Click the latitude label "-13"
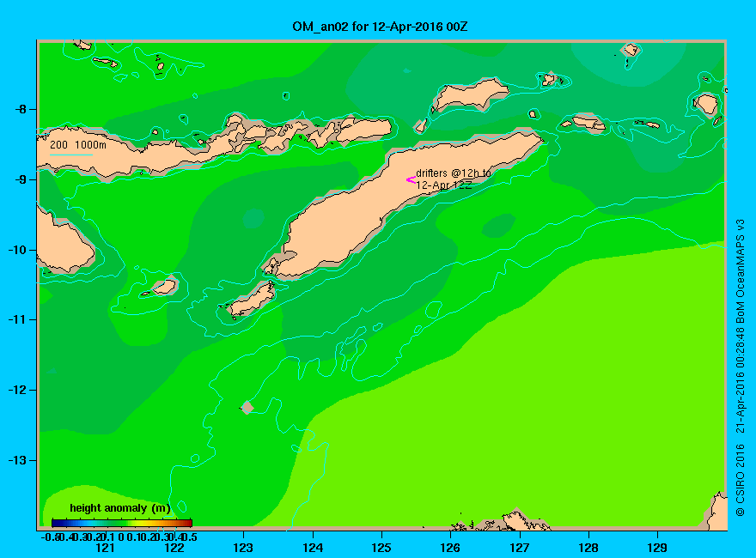The height and width of the screenshot is (558, 756). (x=17, y=460)
